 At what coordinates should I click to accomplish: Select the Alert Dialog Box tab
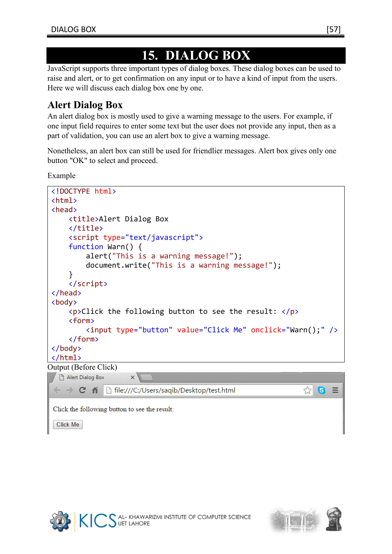click(85, 377)
